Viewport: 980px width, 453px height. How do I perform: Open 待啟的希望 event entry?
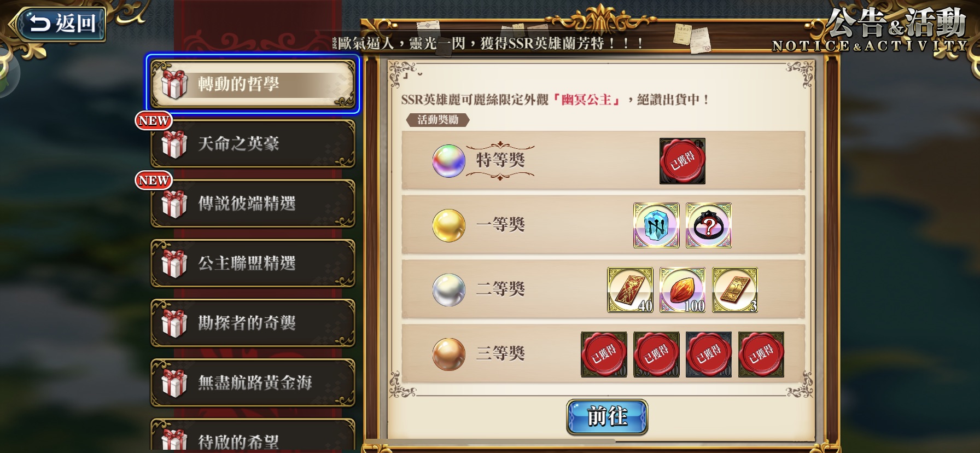(x=253, y=436)
